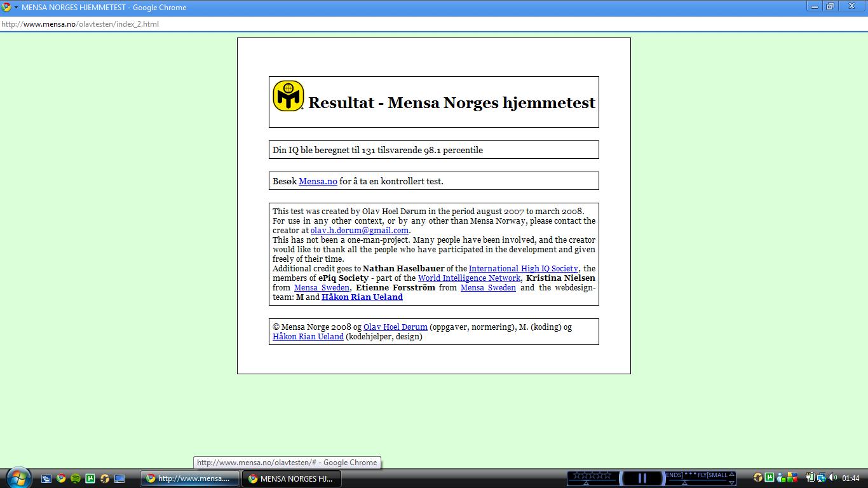
Task: Adjust slider under the star rating
Action: [586, 483]
